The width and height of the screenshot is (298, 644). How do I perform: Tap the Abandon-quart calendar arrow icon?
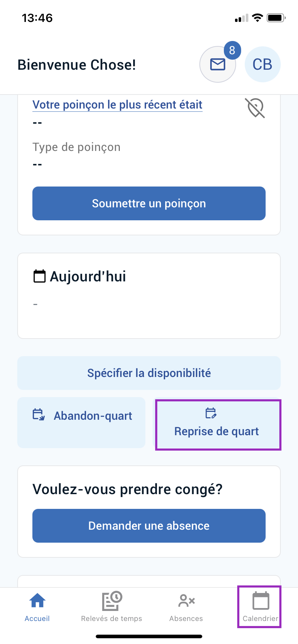[39, 414]
